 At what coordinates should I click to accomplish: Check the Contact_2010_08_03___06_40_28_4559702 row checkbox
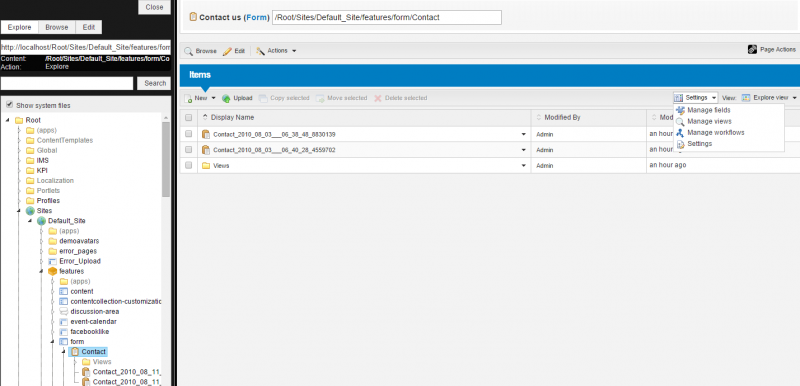(189, 149)
